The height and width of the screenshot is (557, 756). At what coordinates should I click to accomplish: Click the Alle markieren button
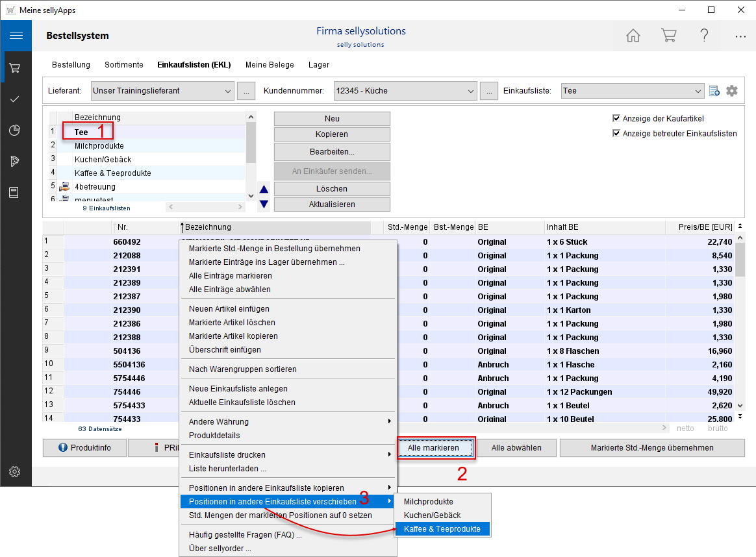tap(433, 448)
